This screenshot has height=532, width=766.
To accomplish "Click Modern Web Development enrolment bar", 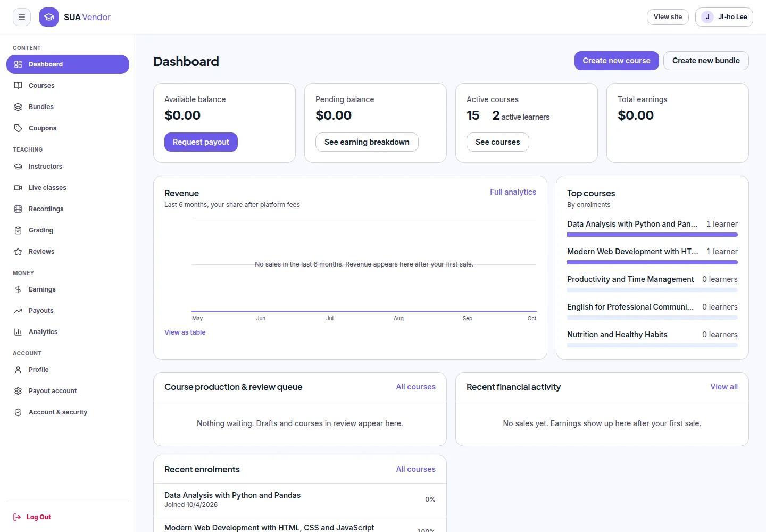I will 652,262.
